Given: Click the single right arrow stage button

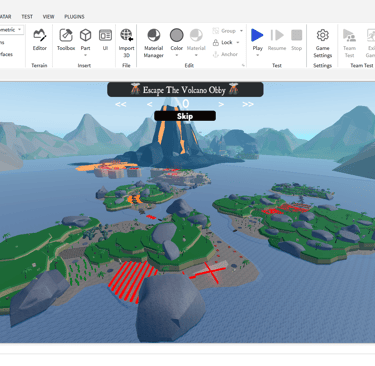Looking at the screenshot, I should [221, 104].
